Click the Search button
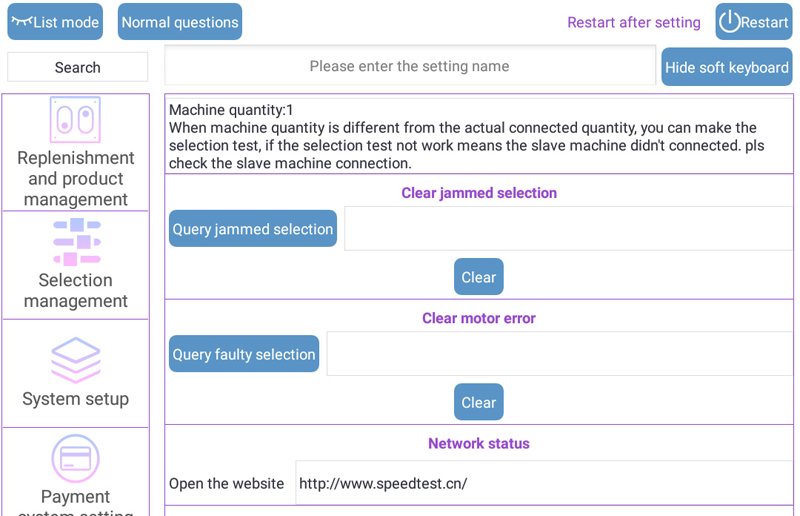 click(78, 67)
